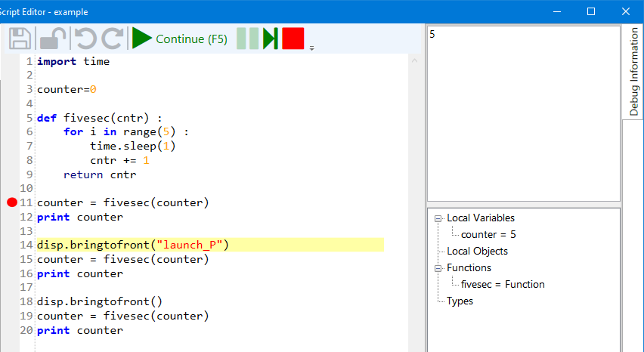Stop the script with the red square

click(x=293, y=39)
